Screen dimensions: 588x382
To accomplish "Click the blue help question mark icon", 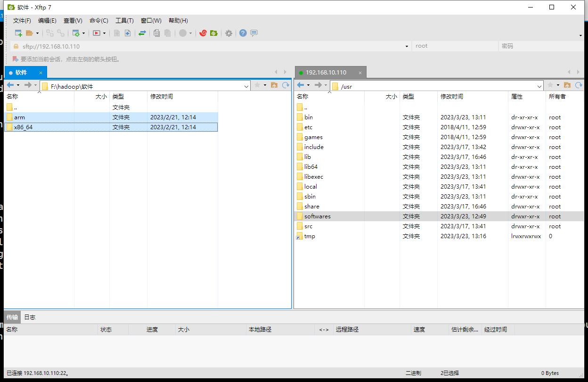I will (x=243, y=33).
